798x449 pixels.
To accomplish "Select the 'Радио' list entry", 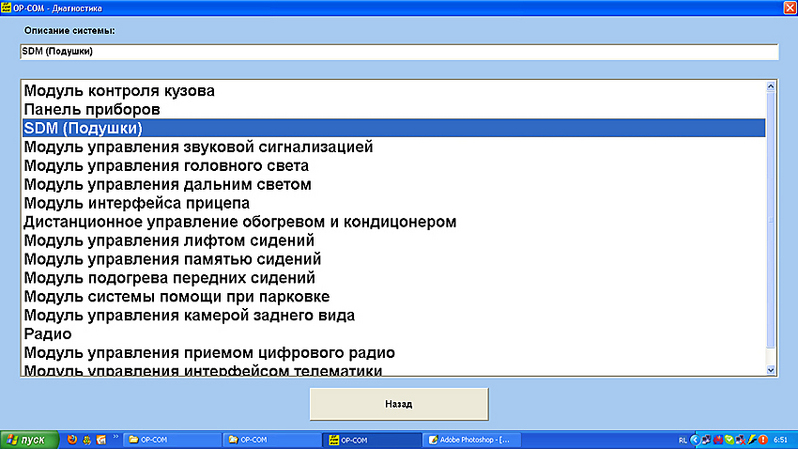I will [394, 334].
